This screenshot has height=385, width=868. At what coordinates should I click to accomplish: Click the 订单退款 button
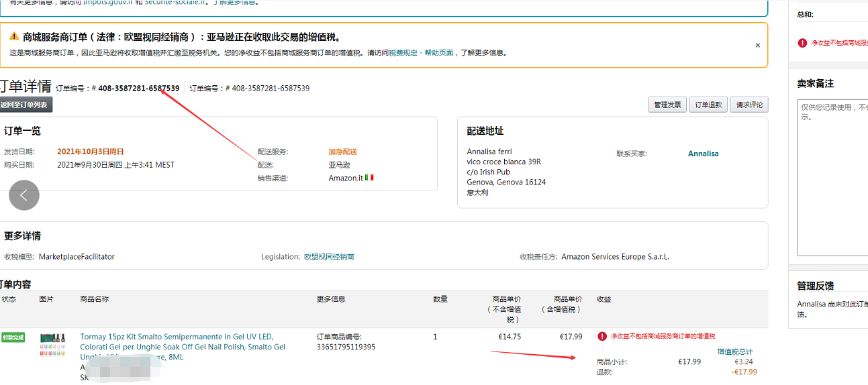(x=708, y=105)
